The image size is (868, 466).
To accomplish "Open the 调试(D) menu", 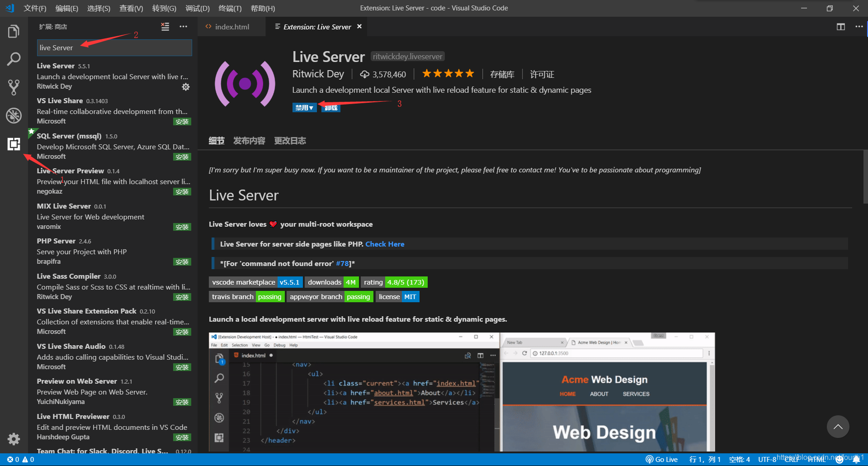I will (x=198, y=8).
